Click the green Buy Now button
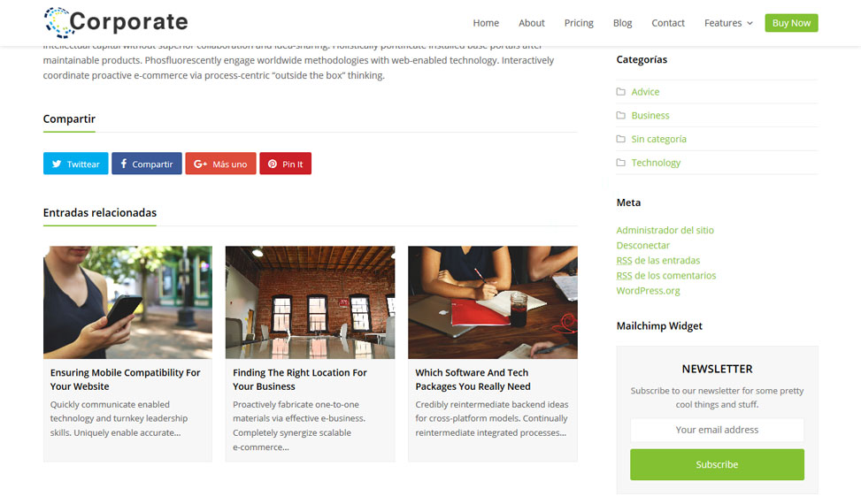Screen dimensions: 861x504 coord(791,23)
